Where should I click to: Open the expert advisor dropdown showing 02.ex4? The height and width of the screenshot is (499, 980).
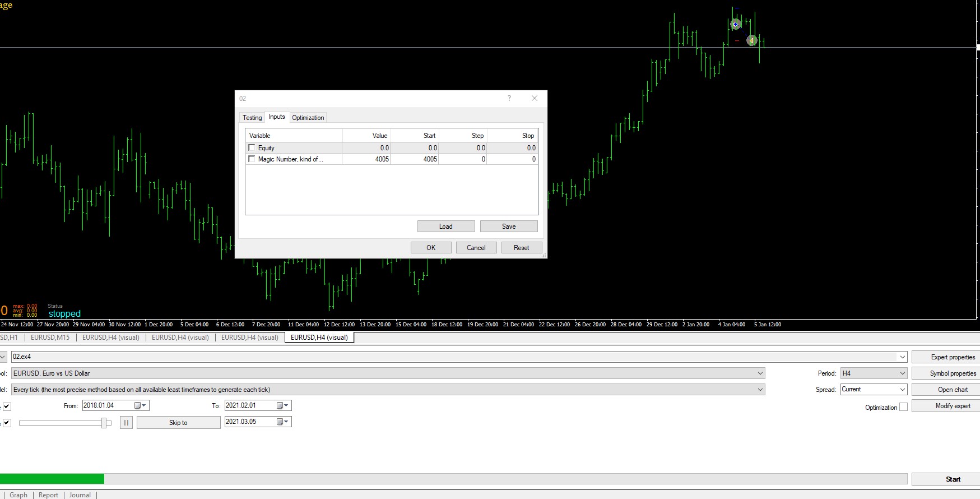(x=902, y=357)
